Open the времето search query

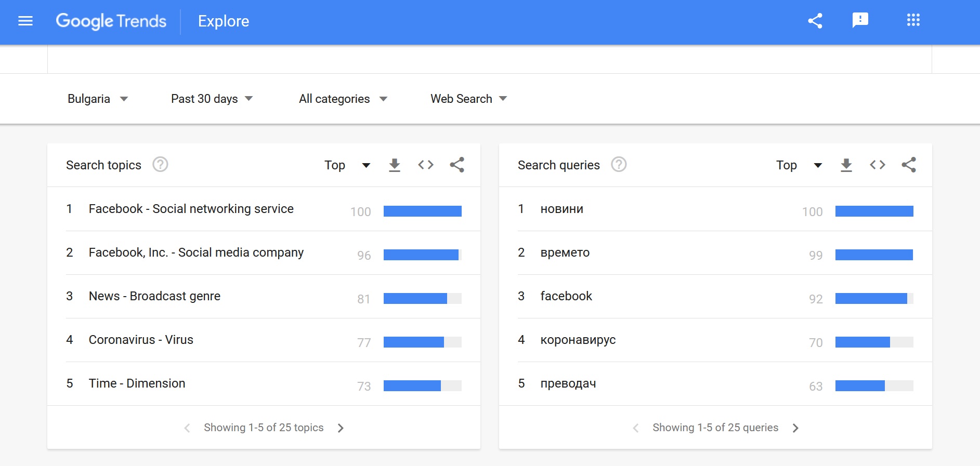pyautogui.click(x=565, y=253)
